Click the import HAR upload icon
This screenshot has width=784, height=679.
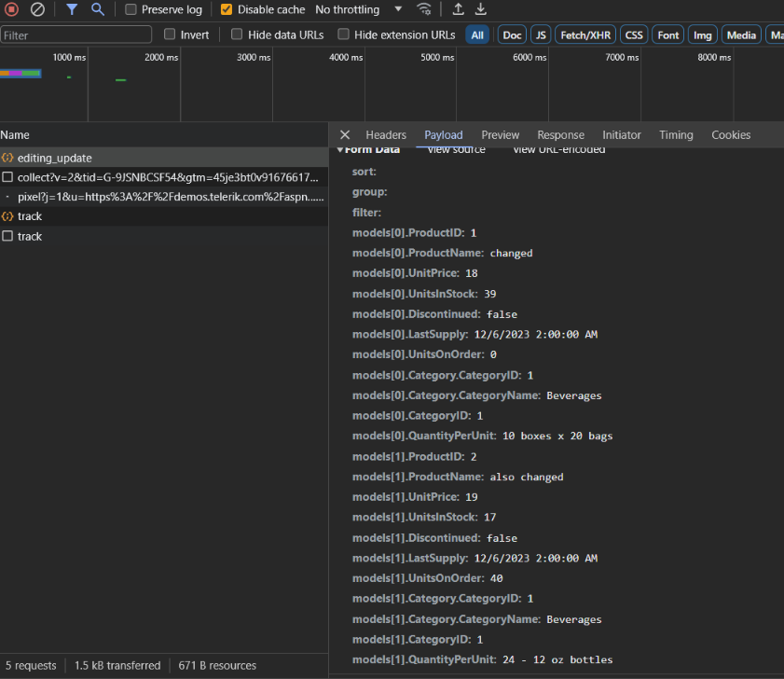(x=458, y=9)
